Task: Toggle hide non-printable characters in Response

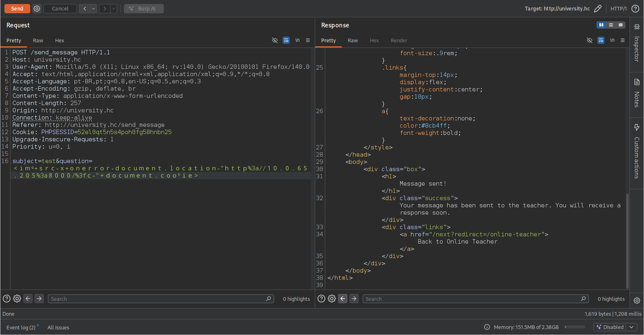Action: (590, 40)
